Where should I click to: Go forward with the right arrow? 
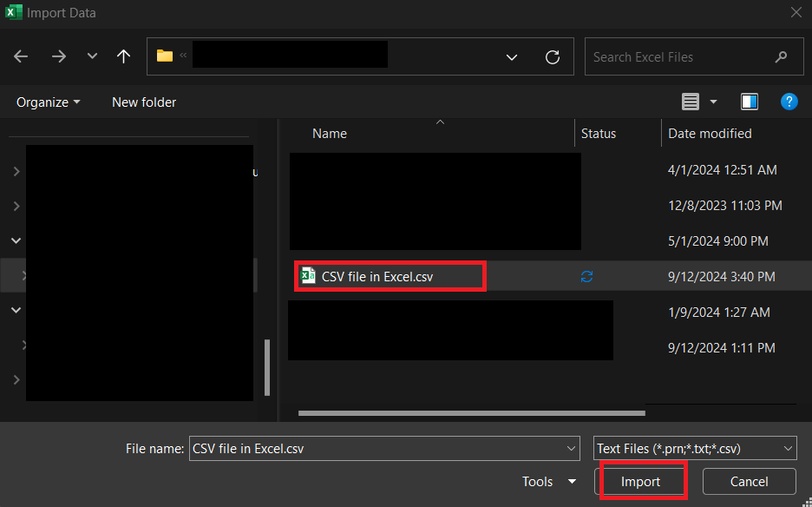point(58,56)
